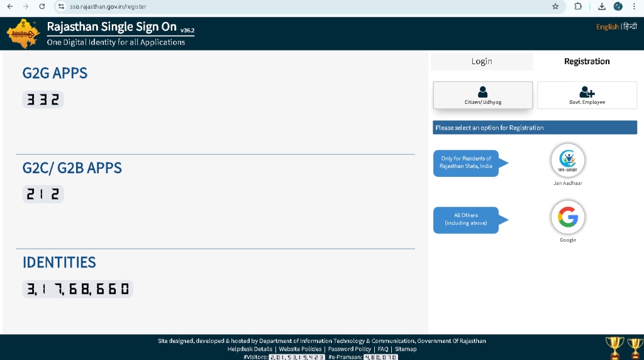Open the Sitemap link
Viewport: 644px width, 360px height.
tap(406, 349)
